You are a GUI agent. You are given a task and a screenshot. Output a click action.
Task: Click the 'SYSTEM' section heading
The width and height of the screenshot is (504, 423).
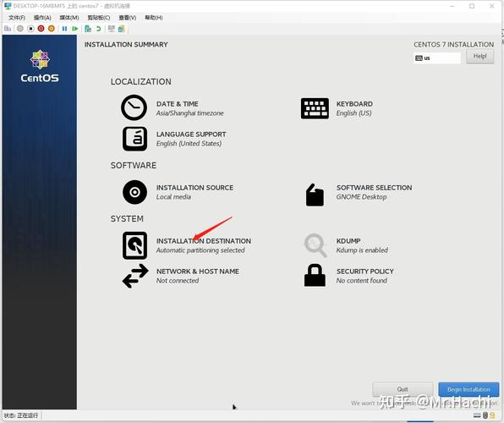coord(127,219)
